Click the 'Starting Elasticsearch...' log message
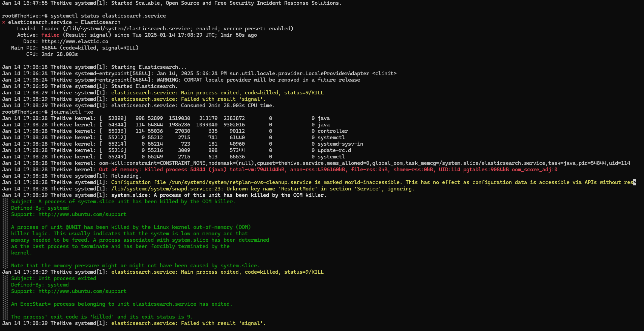Screen dimensions: 644x331 coord(149,67)
